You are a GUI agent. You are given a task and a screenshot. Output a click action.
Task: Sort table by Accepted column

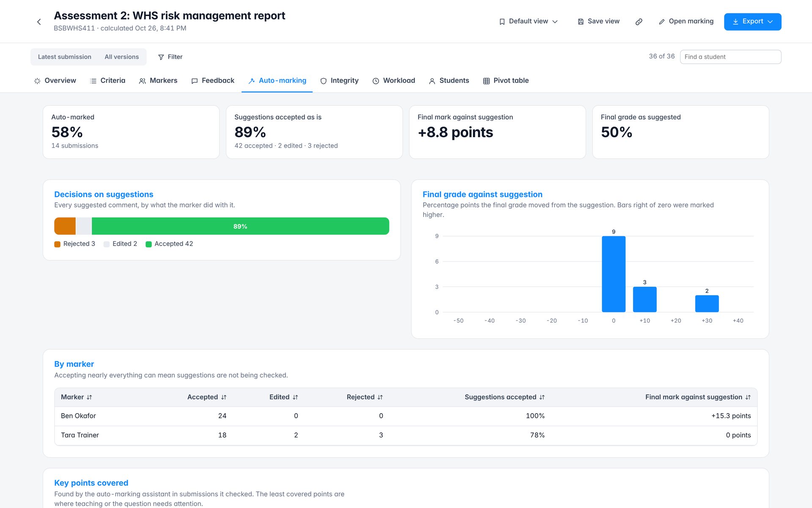point(207,397)
